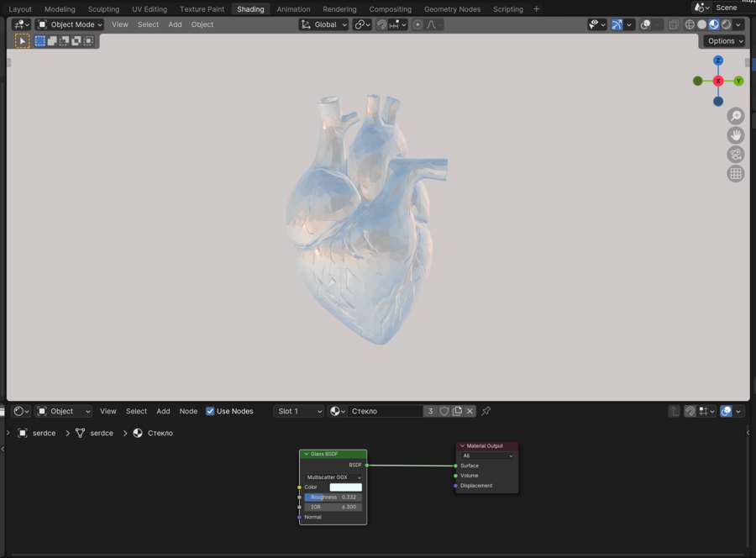Click the hand pan view icon

click(x=736, y=135)
